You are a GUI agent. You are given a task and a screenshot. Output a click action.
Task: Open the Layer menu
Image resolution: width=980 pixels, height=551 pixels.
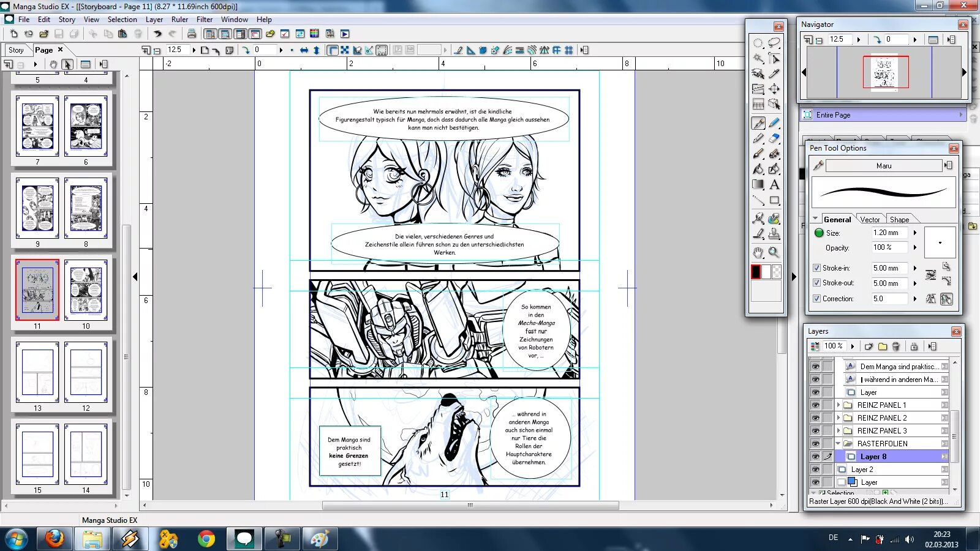[x=154, y=20]
